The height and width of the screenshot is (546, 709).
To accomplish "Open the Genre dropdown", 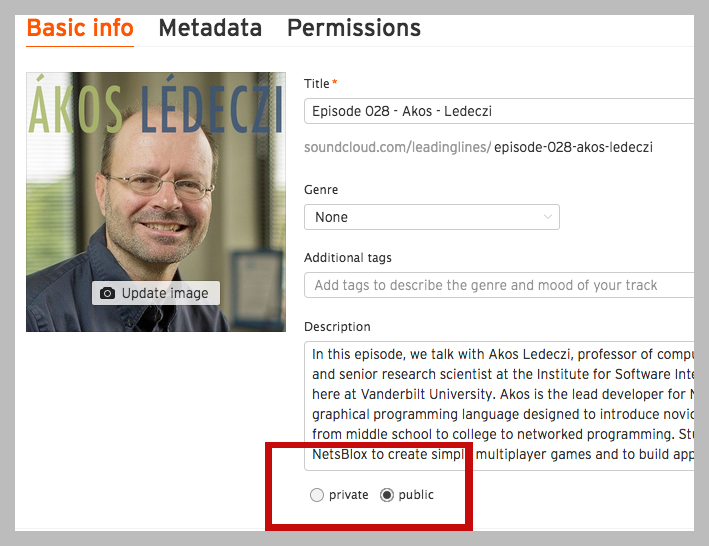I will pyautogui.click(x=431, y=217).
